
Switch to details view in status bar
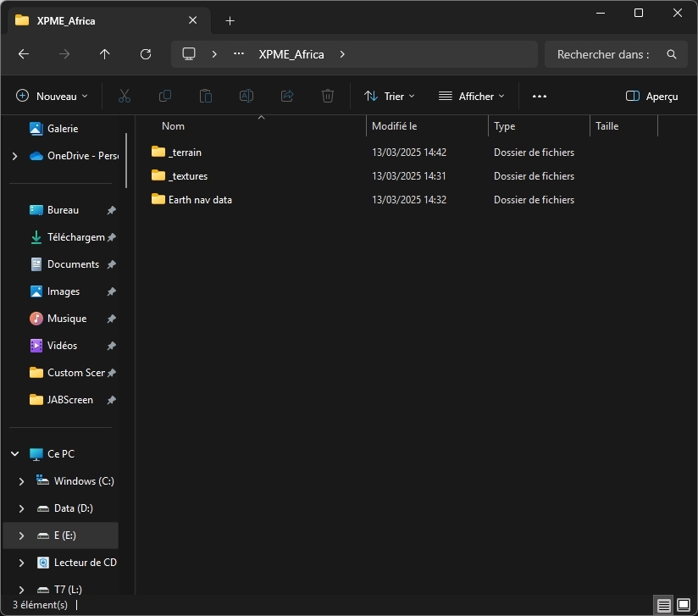664,605
